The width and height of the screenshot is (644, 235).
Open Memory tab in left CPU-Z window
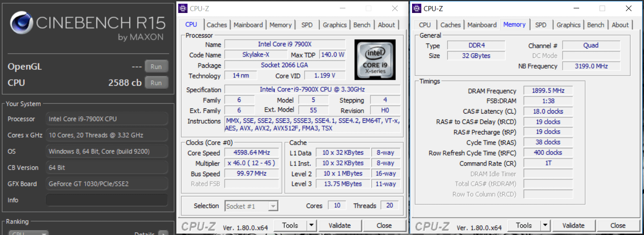click(281, 25)
